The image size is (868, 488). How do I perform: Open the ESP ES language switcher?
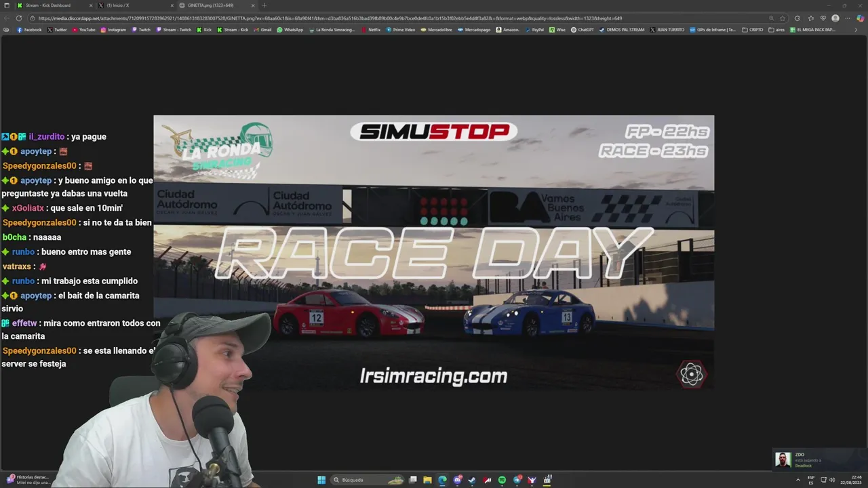811,480
